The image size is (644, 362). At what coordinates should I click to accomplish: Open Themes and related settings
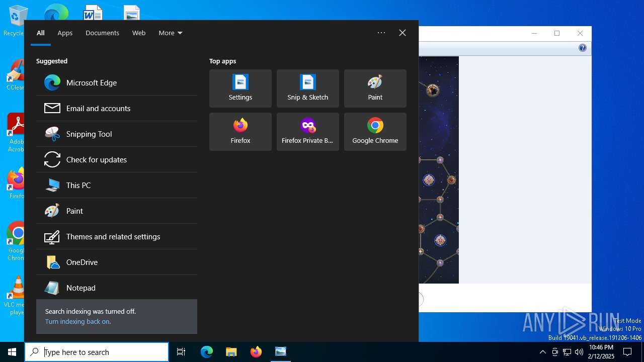click(x=117, y=236)
